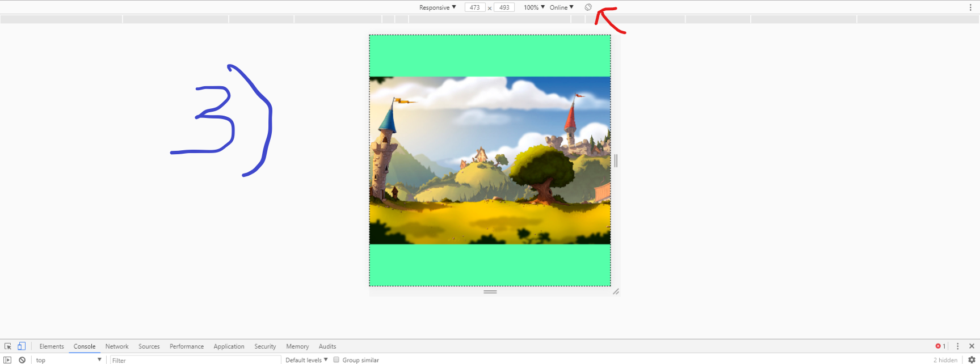Close the DevTools panel
The width and height of the screenshot is (980, 364).
(x=971, y=346)
